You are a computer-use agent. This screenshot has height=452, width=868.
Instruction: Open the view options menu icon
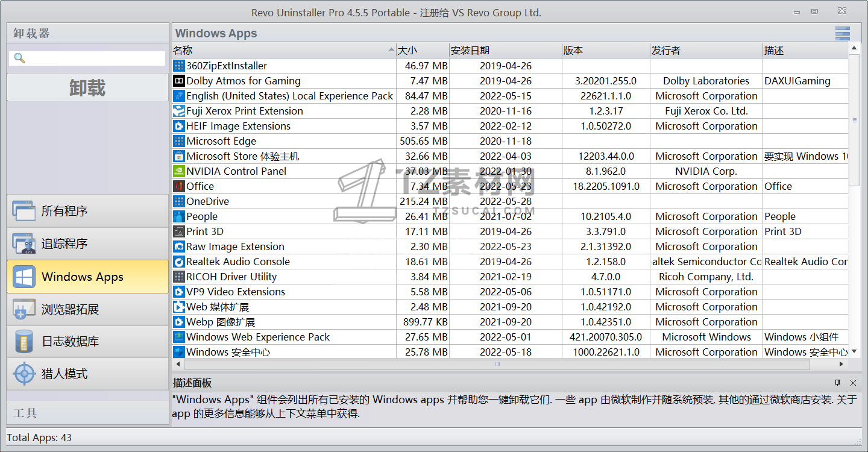tap(842, 34)
